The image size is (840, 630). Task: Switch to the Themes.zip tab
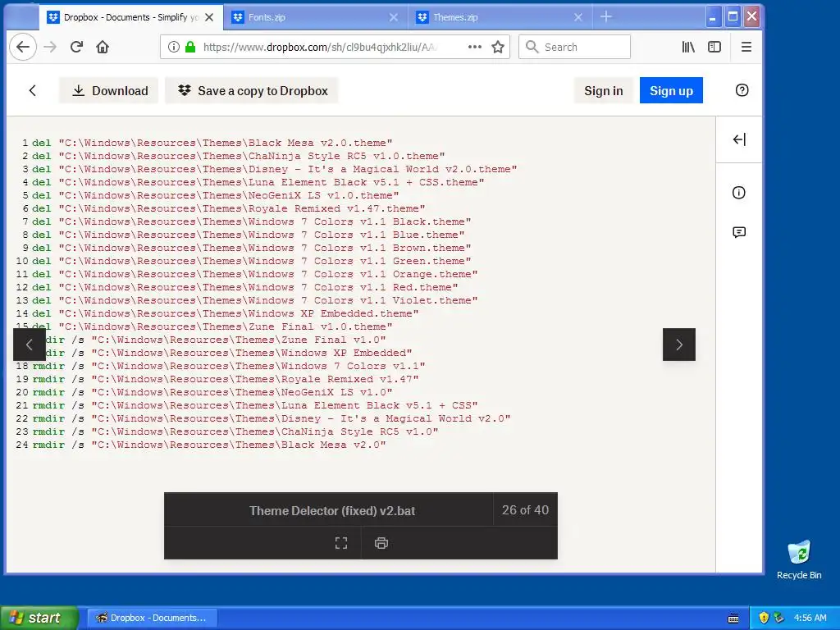pos(500,17)
